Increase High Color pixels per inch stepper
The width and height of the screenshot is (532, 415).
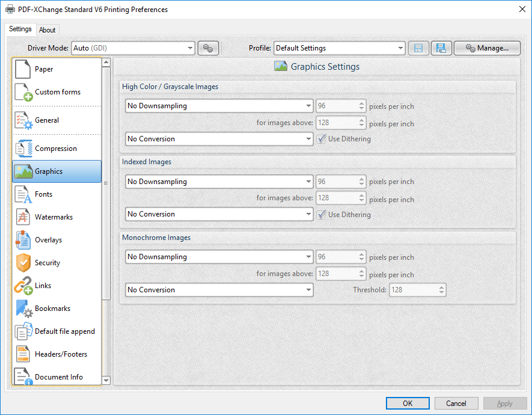[361, 103]
